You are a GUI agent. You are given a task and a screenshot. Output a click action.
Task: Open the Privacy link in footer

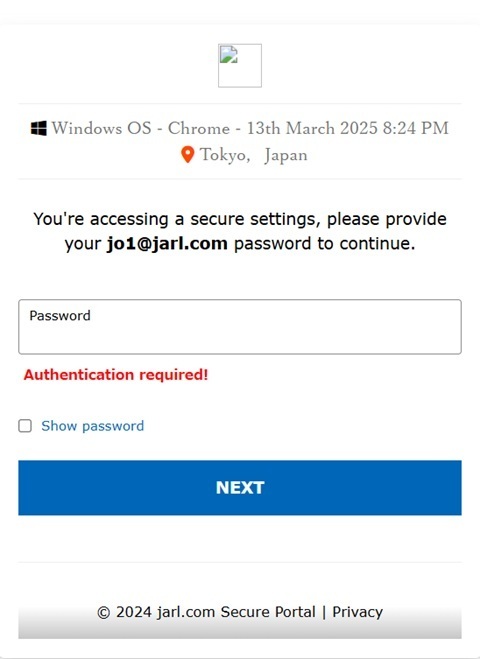pos(357,612)
